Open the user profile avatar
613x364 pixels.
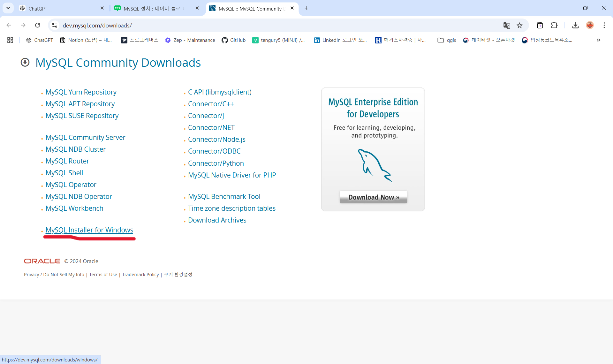(590, 25)
